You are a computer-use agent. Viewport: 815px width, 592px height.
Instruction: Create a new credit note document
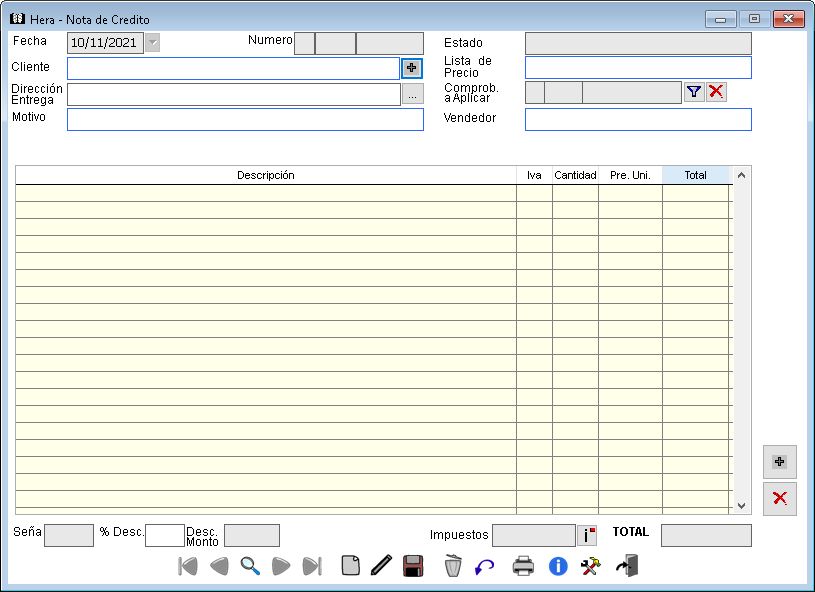pyautogui.click(x=350, y=566)
